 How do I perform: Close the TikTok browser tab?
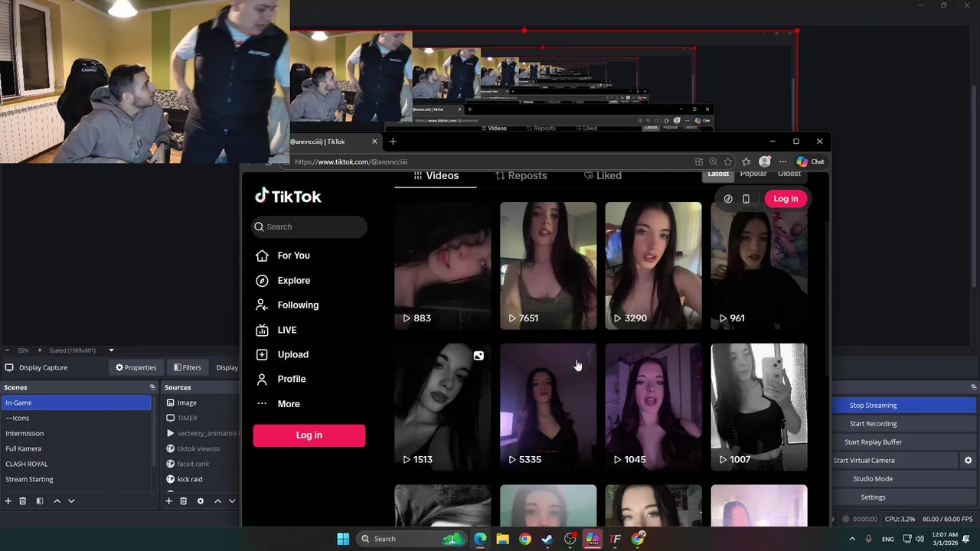(x=374, y=142)
